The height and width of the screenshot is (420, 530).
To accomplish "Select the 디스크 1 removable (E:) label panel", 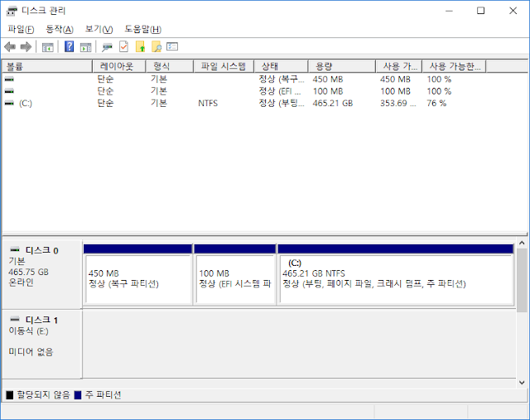I will point(42,345).
